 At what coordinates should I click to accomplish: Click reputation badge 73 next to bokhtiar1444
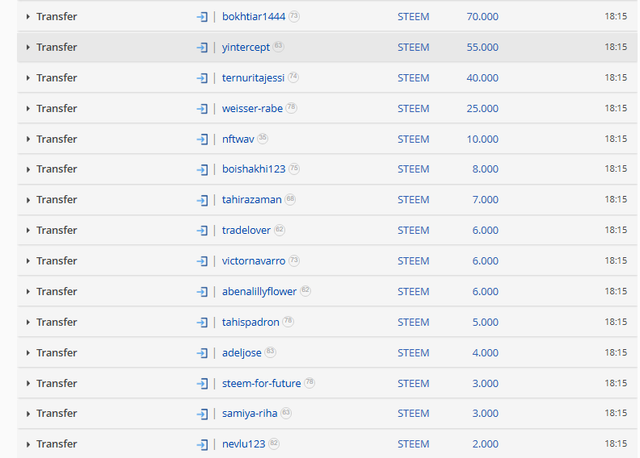294,16
